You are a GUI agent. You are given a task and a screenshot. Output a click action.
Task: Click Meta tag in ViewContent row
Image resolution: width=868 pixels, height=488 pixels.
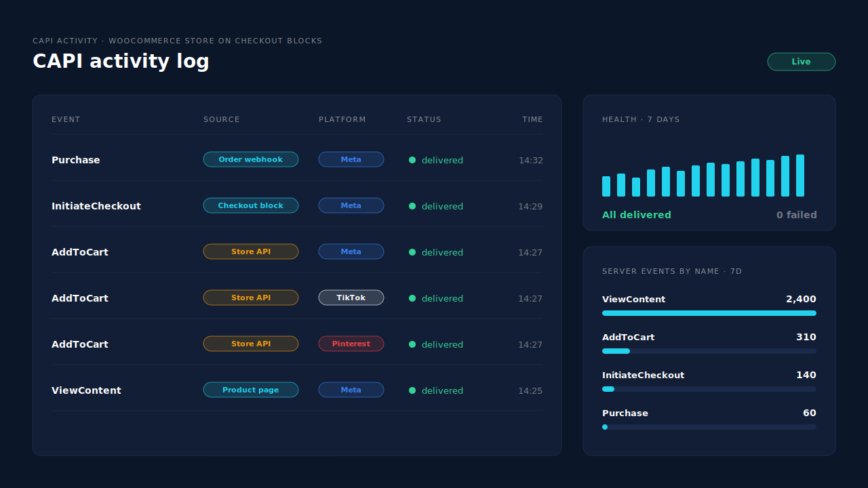pyautogui.click(x=351, y=390)
